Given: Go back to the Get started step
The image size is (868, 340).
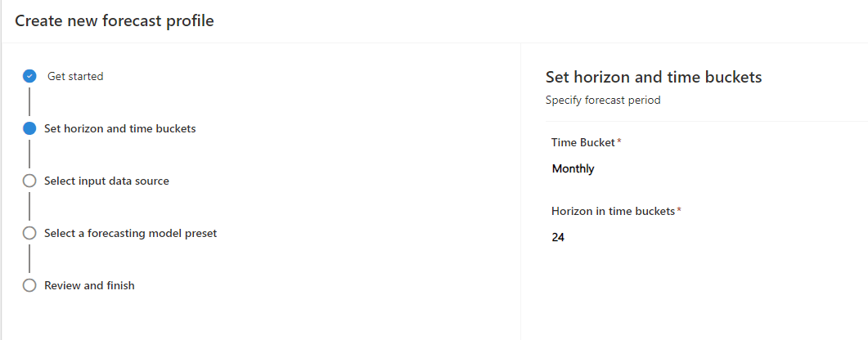Looking at the screenshot, I should [x=75, y=76].
